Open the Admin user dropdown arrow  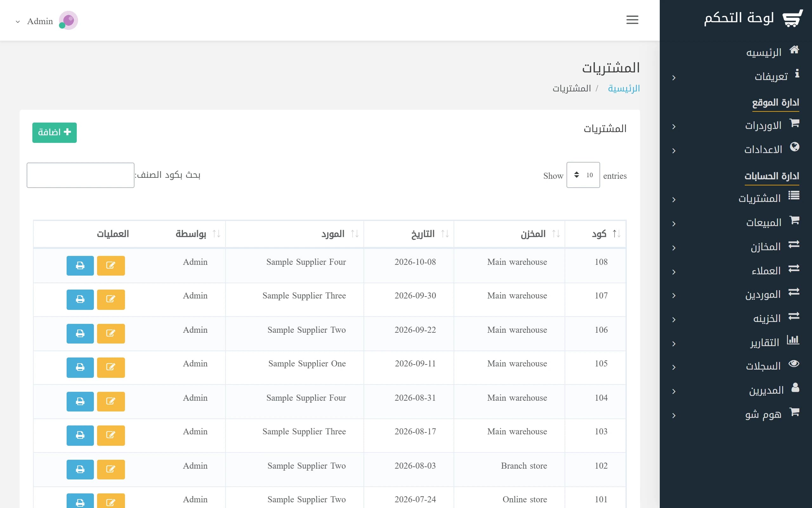coord(18,22)
